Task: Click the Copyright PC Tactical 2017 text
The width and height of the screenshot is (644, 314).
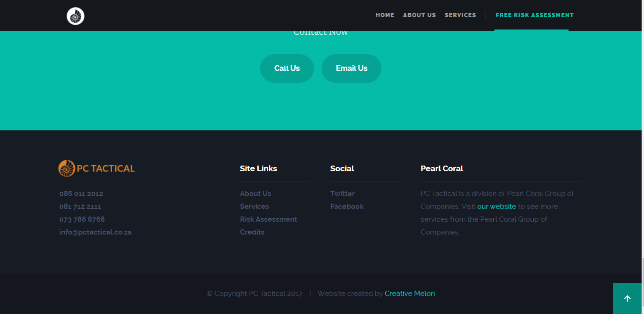Action: pyautogui.click(x=255, y=294)
